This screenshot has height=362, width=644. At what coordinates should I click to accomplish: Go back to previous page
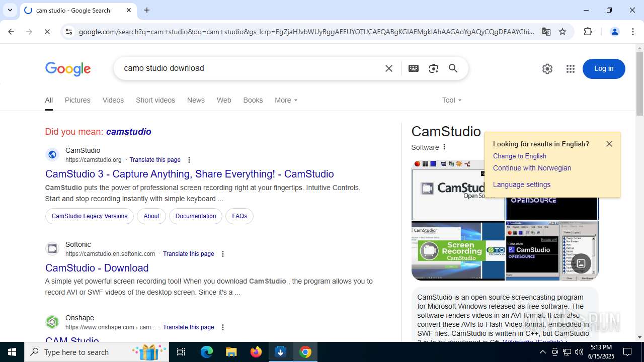(x=11, y=32)
